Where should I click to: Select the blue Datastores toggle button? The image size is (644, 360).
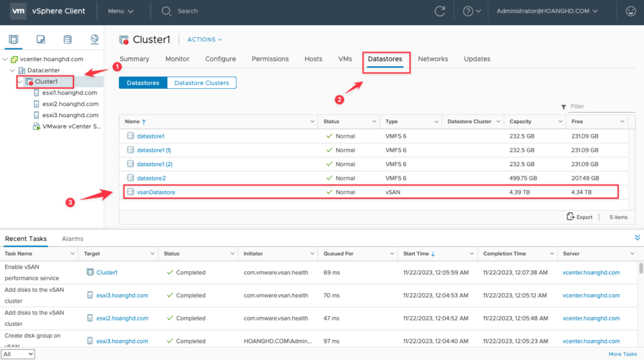(143, 82)
